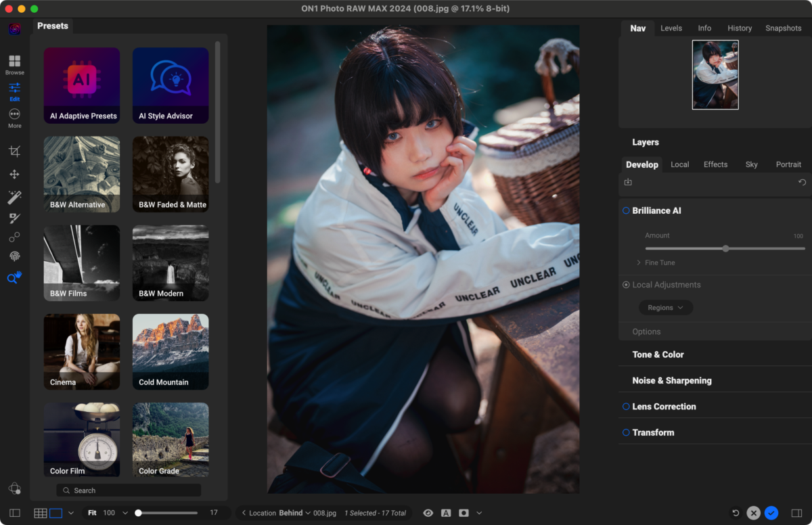
Task: Open the zoom level dropdown
Action: [125, 513]
